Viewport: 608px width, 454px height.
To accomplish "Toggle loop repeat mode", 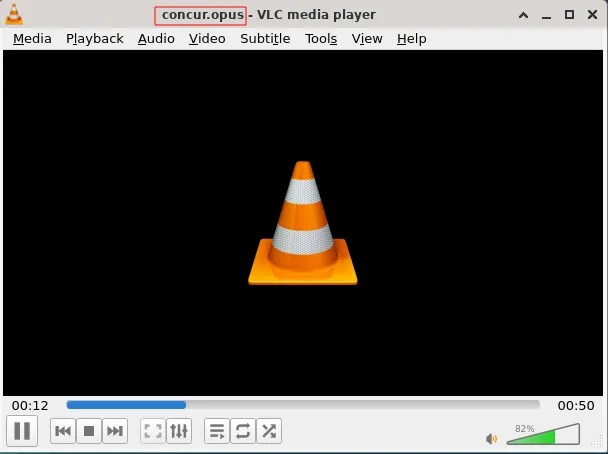I will coord(243,431).
